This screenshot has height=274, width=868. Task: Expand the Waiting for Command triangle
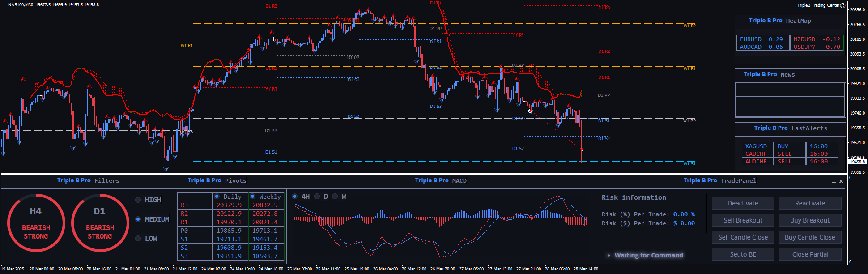tap(608, 255)
